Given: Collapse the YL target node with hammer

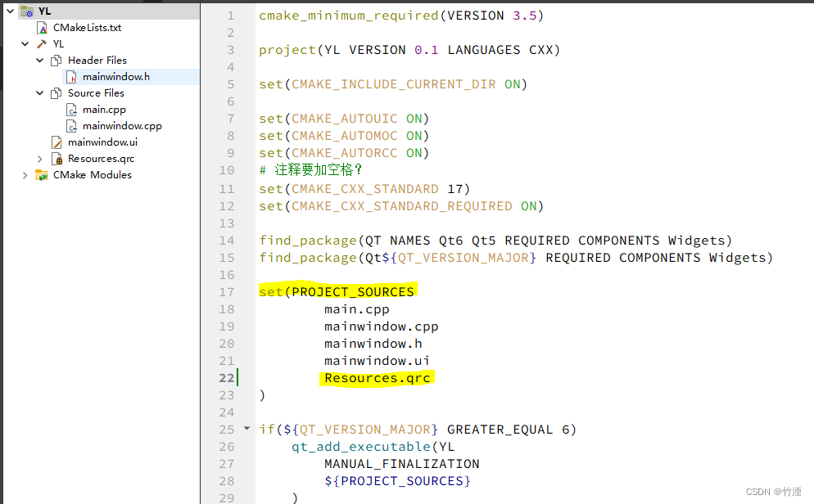Looking at the screenshot, I should (x=25, y=44).
